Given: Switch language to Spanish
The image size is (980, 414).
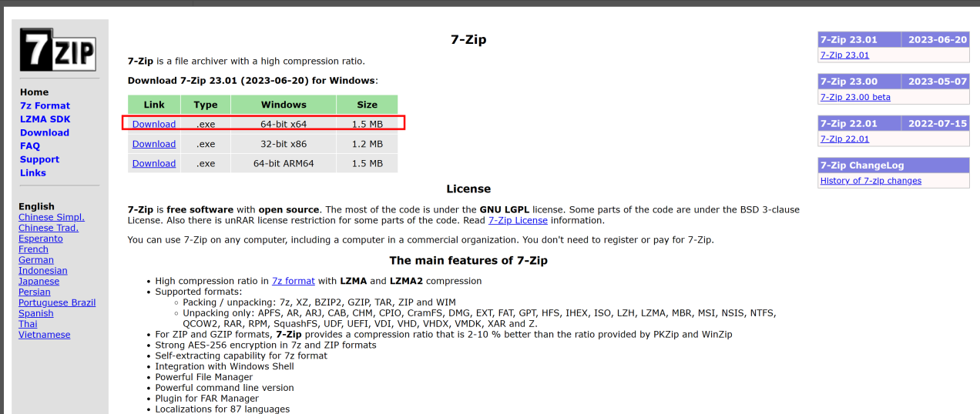Looking at the screenshot, I should click(x=36, y=314).
